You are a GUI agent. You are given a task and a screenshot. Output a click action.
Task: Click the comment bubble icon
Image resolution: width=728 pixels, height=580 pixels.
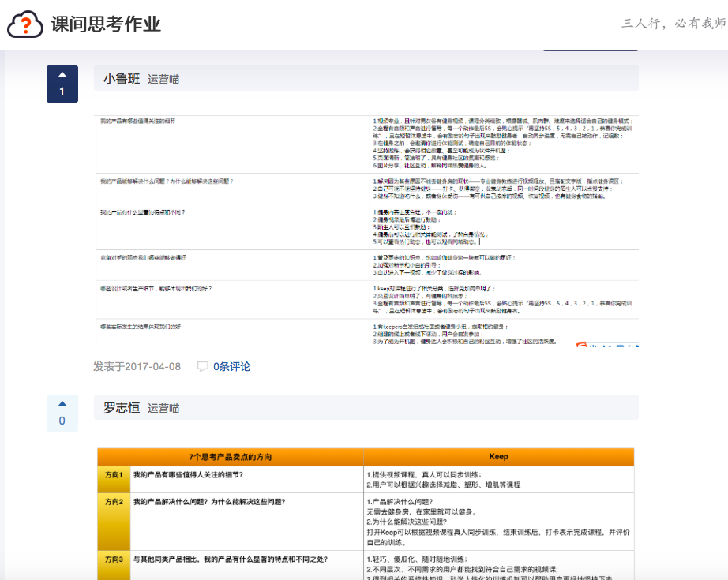[202, 367]
